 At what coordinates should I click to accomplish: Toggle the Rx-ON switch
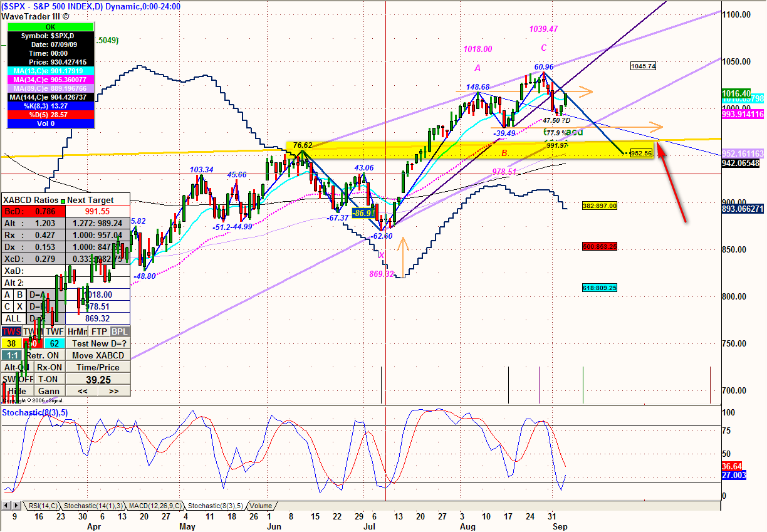pos(50,367)
